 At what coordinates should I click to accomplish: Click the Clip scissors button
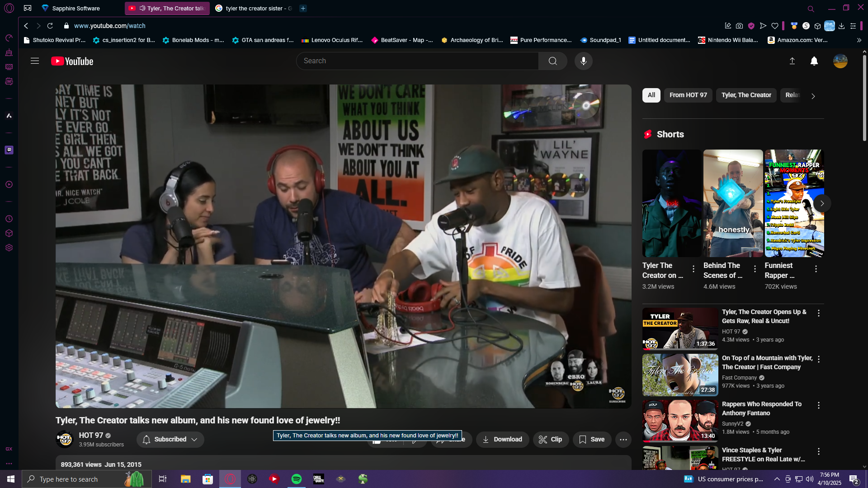pyautogui.click(x=550, y=440)
